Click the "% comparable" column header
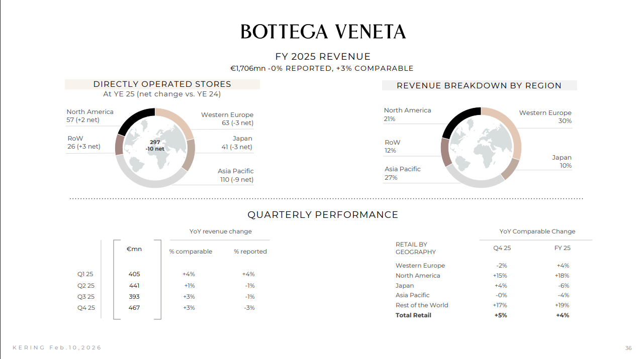 [x=191, y=252]
